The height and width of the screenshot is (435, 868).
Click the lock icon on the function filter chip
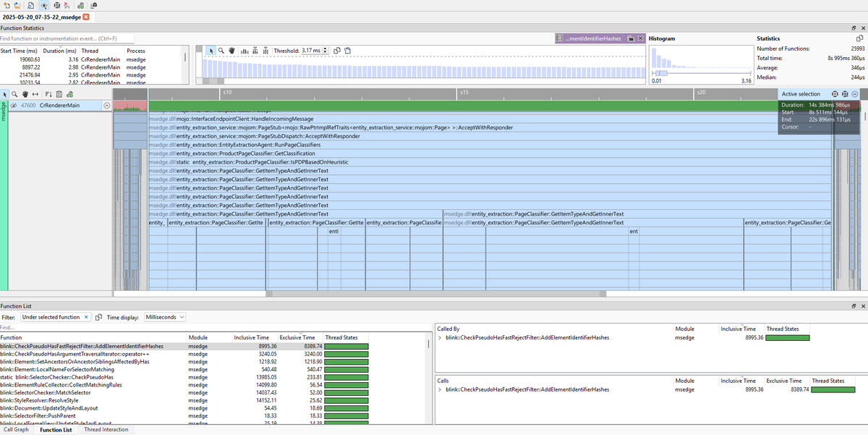630,38
